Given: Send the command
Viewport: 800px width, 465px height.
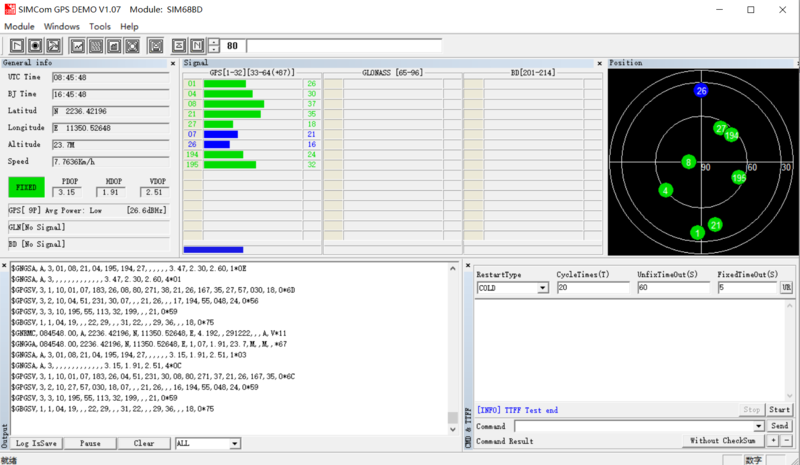Looking at the screenshot, I should coord(779,426).
